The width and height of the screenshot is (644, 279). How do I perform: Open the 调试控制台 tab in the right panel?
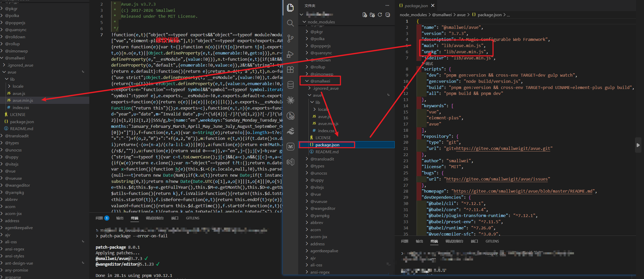click(x=454, y=241)
